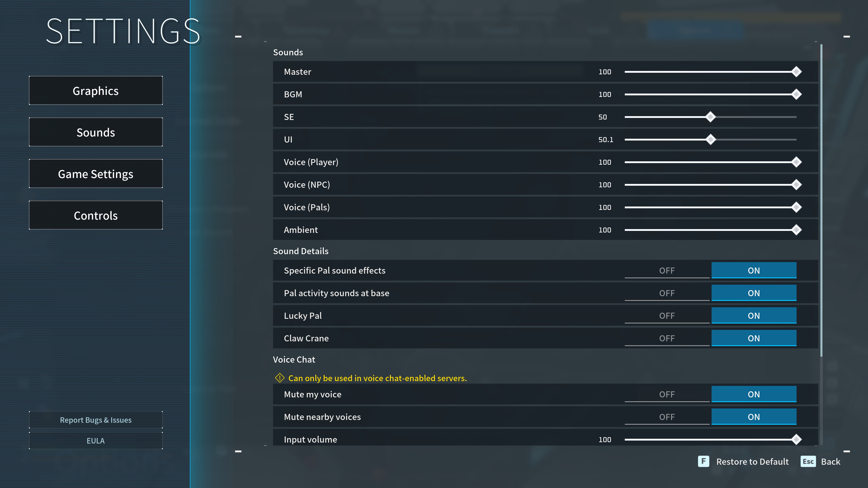Click the Voice (Pals) slider handle
This screenshot has width=868, height=488.
[x=796, y=207]
